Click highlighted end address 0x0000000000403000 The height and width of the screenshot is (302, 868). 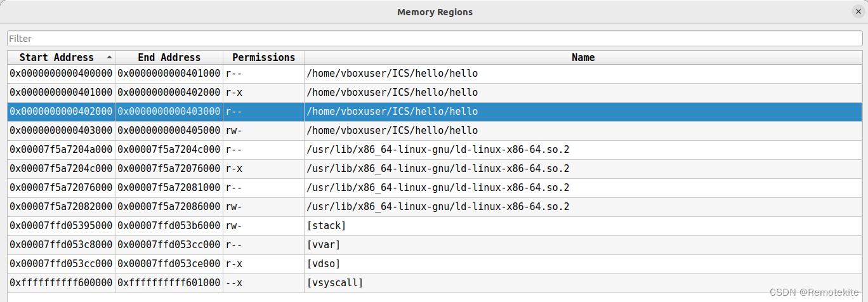(x=169, y=112)
